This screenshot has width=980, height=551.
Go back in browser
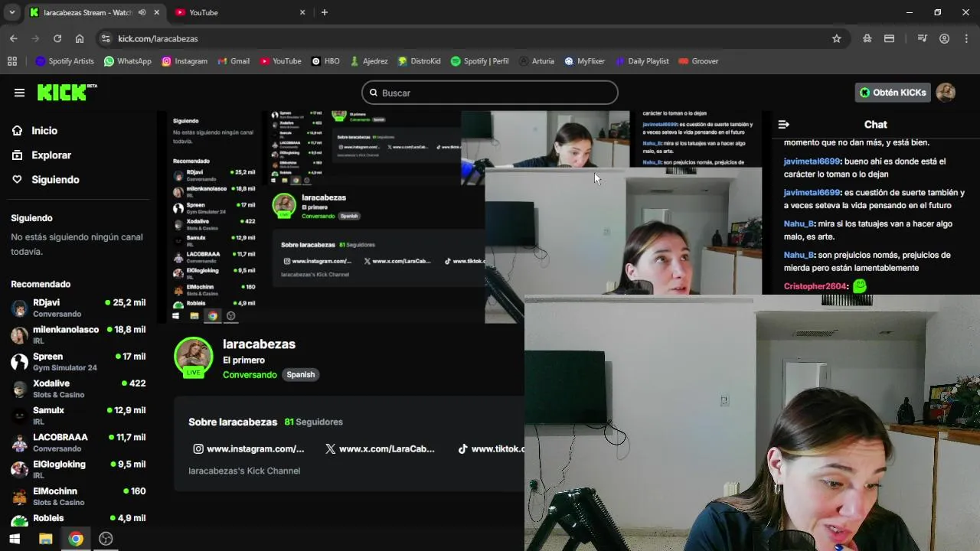click(x=14, y=38)
